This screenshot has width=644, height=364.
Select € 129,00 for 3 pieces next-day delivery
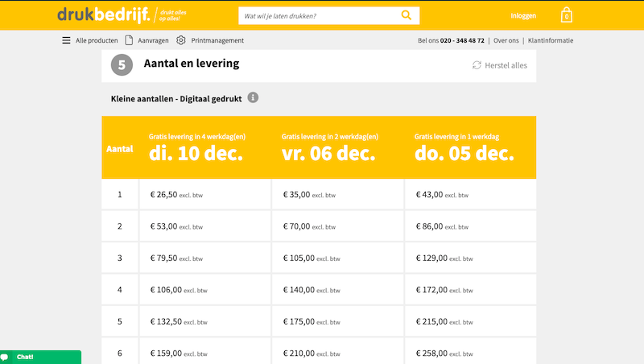pyautogui.click(x=471, y=259)
